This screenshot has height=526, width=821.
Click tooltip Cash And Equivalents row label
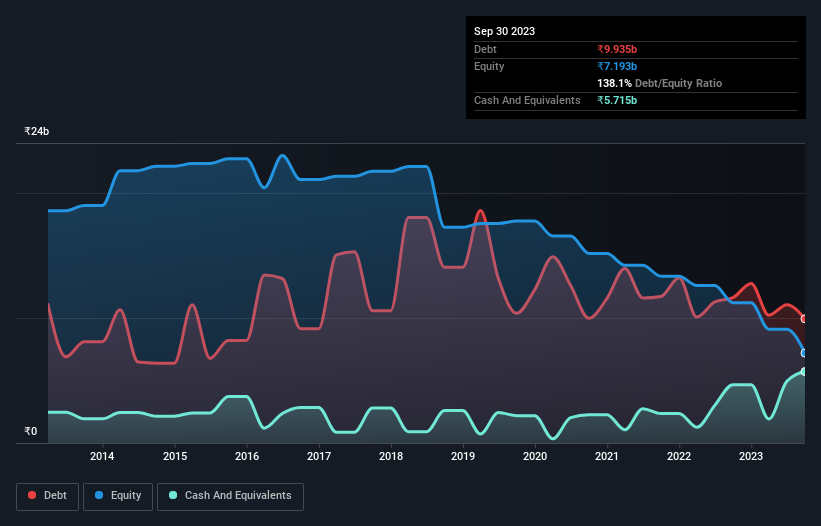527,100
